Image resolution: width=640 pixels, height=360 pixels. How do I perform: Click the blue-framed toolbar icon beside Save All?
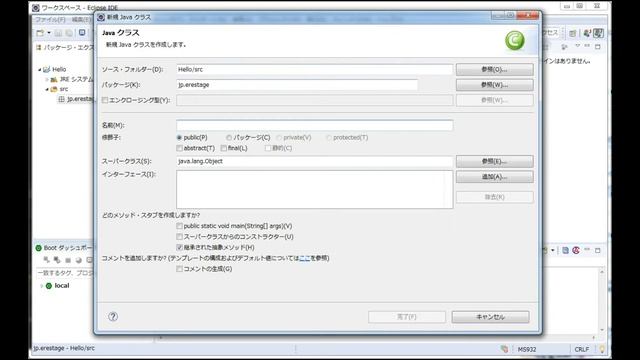(x=82, y=33)
